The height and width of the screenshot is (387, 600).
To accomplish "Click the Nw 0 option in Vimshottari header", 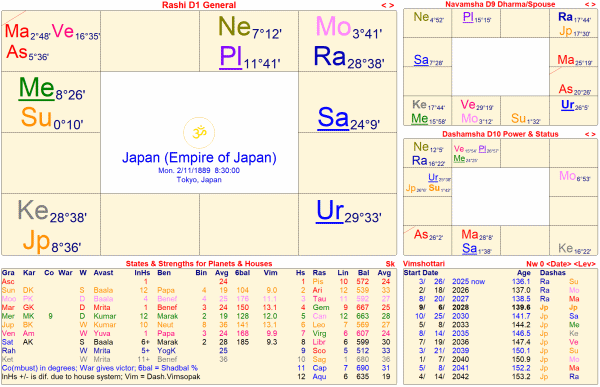I will [535, 264].
